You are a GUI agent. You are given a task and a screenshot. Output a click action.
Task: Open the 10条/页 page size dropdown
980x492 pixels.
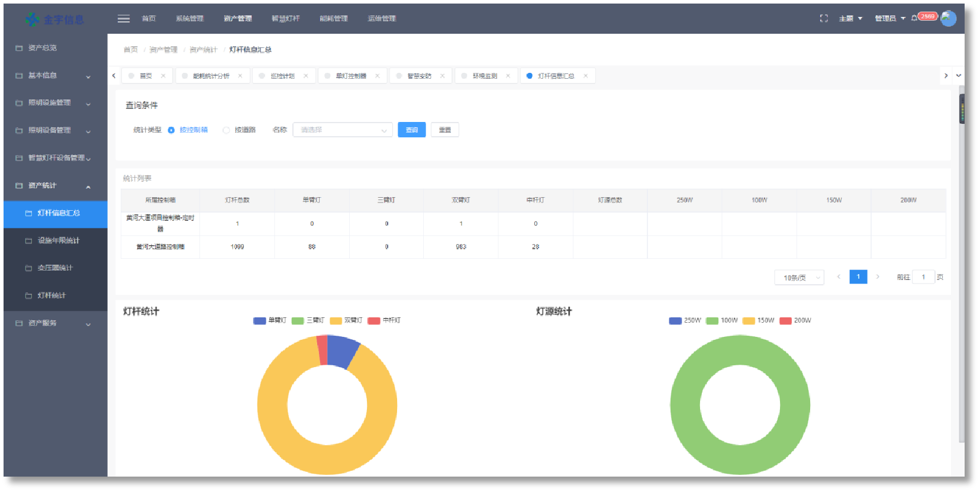pyautogui.click(x=800, y=277)
